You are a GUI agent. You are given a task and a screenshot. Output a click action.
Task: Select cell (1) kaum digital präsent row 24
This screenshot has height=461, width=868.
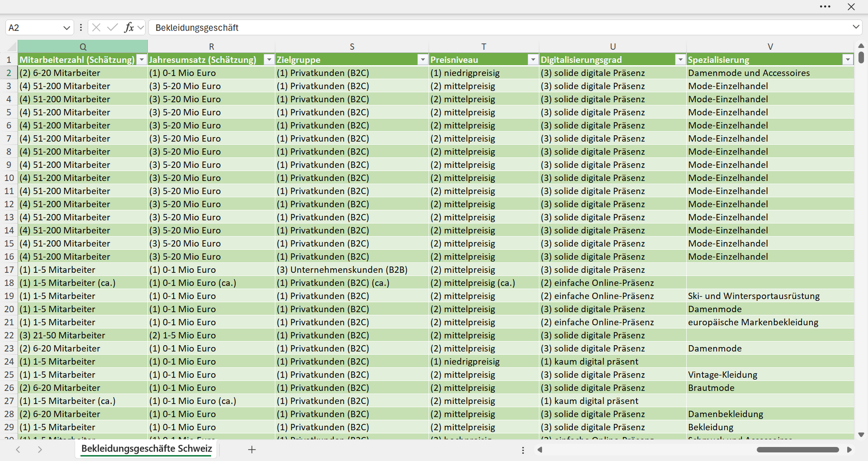point(613,362)
